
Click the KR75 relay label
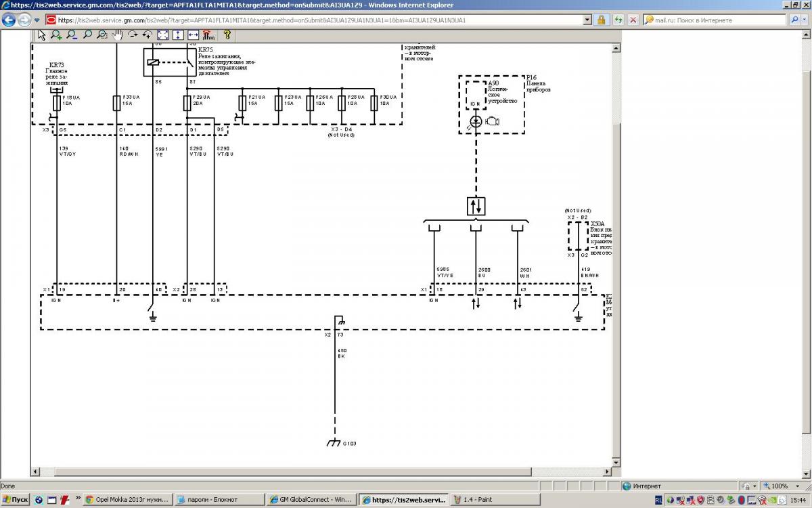[205, 49]
